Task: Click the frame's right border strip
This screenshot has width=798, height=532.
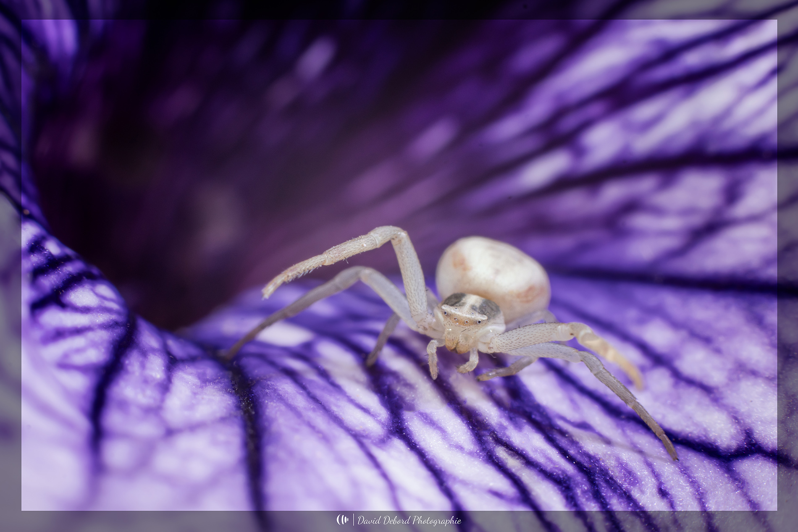Action: [x=787, y=265]
